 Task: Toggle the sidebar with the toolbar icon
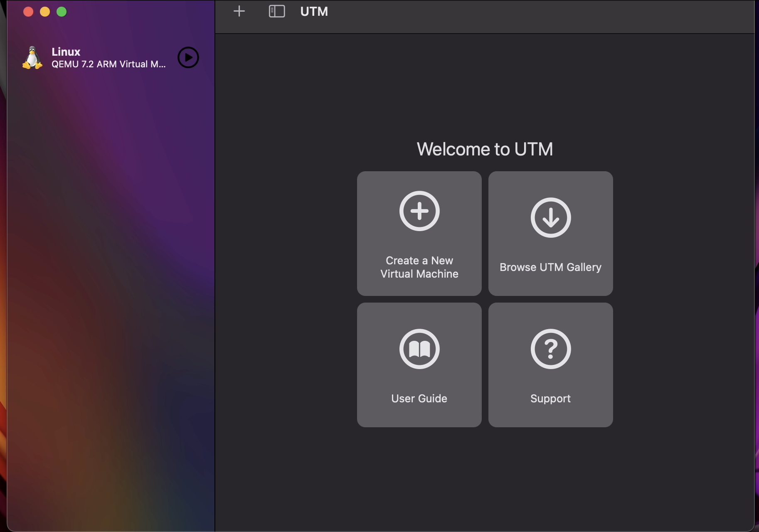click(x=277, y=11)
